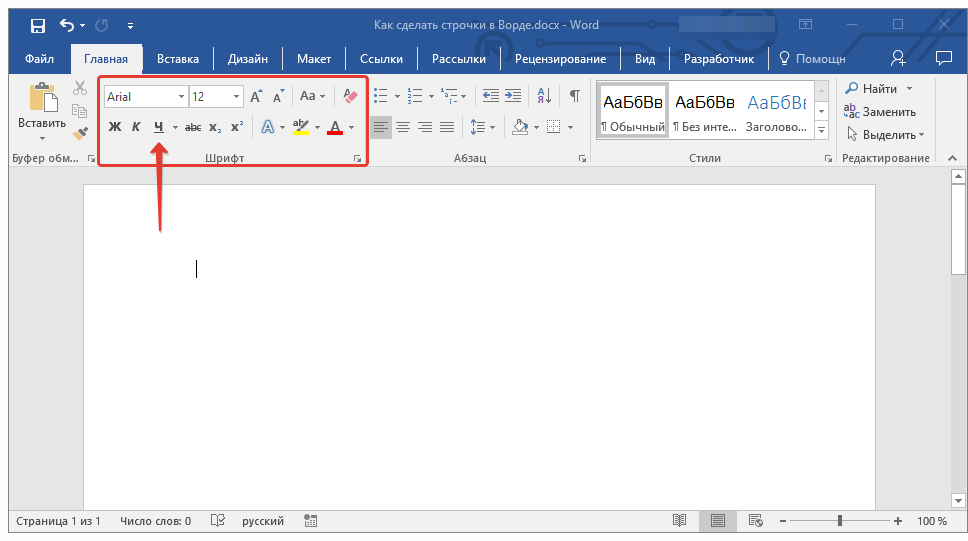This screenshot has height=541, width=968.
Task: Adjust the zoom slider in the status bar
Action: pyautogui.click(x=840, y=521)
